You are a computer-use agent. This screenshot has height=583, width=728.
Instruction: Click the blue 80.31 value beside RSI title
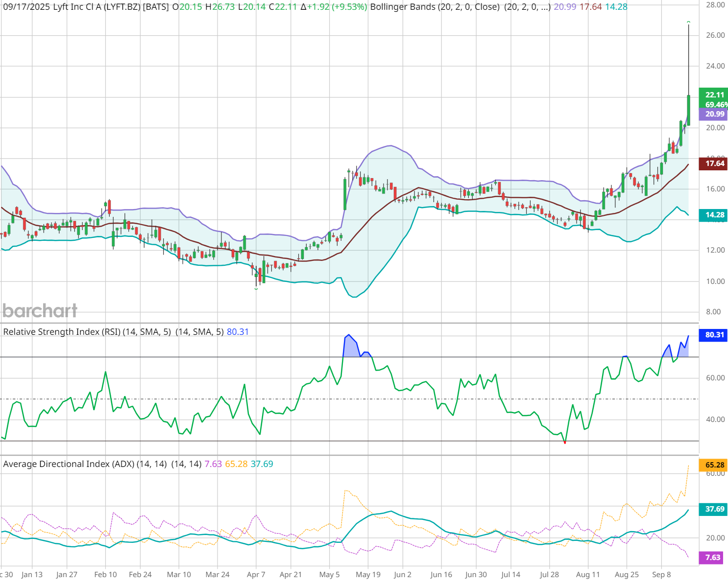(238, 332)
